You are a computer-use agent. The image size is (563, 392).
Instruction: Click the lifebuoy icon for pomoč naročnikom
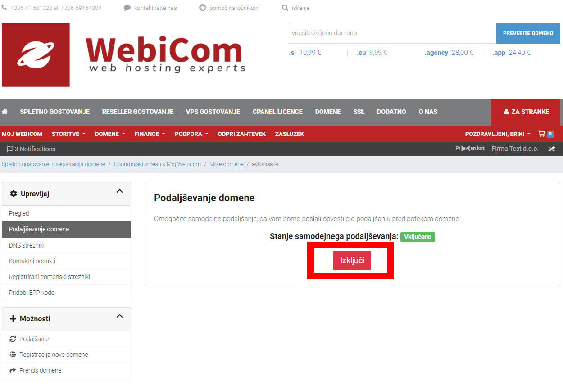203,8
